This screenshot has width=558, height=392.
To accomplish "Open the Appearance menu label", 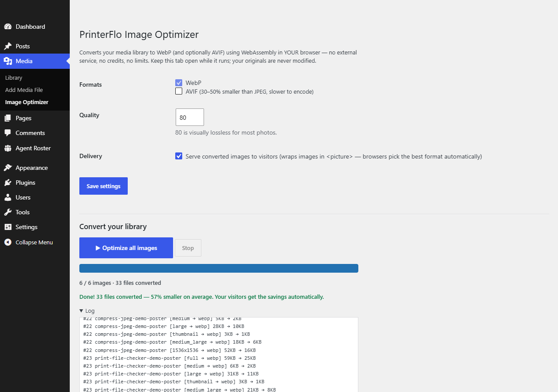I will pos(31,168).
